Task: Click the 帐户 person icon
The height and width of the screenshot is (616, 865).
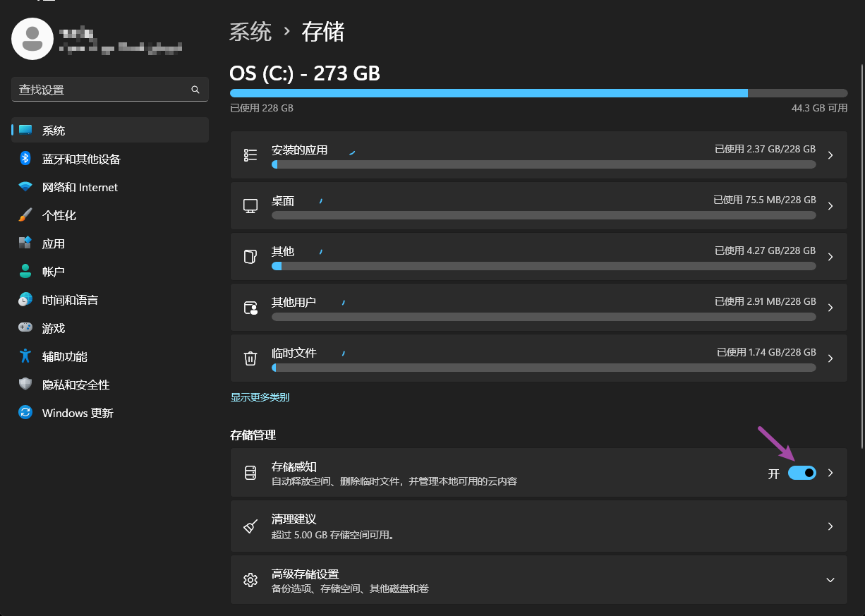Action: click(x=25, y=272)
